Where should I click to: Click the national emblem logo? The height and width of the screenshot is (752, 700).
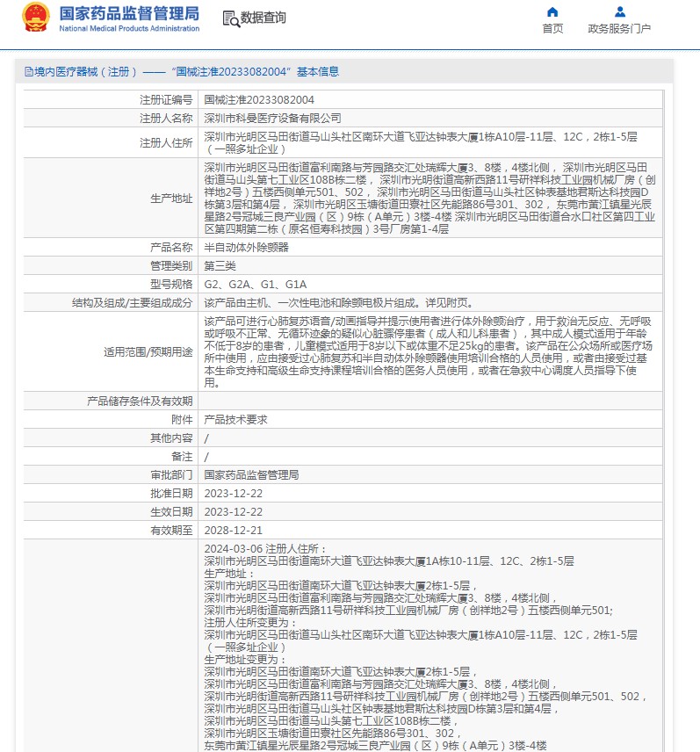[36, 18]
